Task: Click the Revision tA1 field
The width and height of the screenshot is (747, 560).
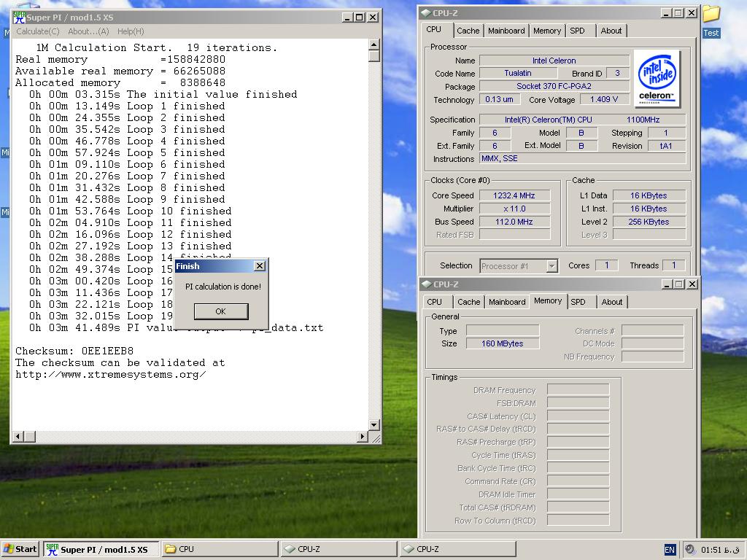Action: pyautogui.click(x=666, y=146)
